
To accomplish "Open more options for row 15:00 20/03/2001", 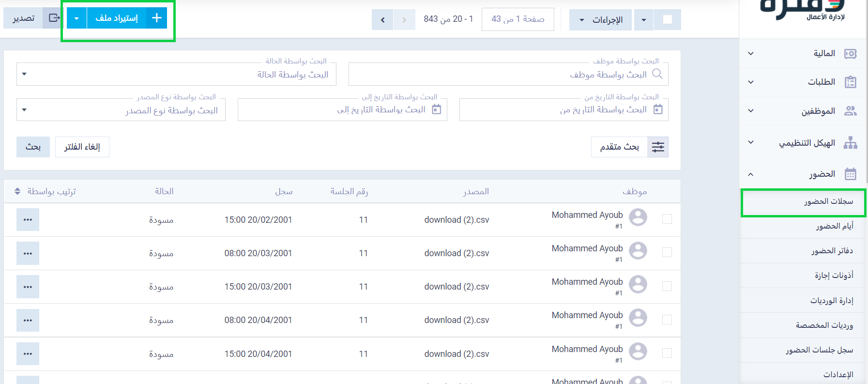I will tap(28, 287).
